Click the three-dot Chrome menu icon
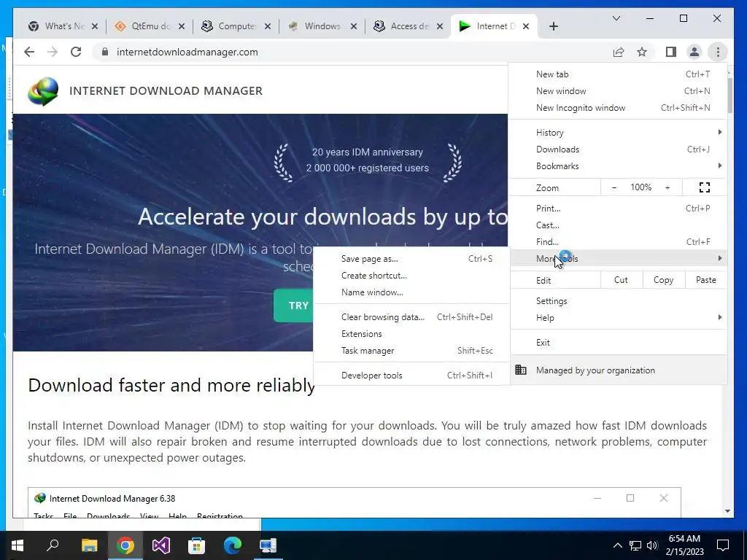The width and height of the screenshot is (747, 560). point(718,52)
